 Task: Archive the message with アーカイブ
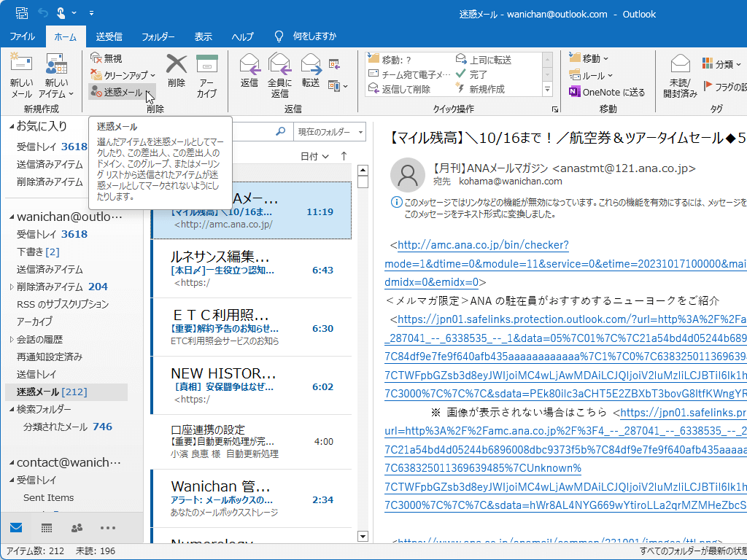point(206,75)
